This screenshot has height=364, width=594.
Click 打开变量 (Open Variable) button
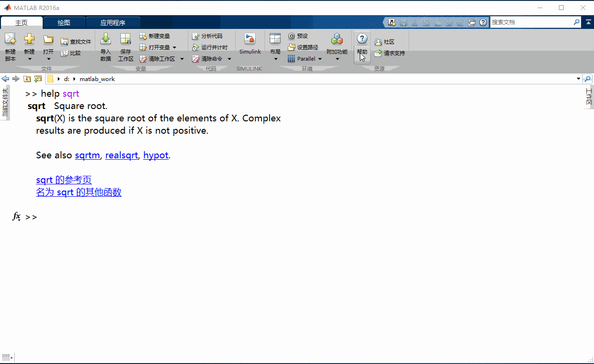(155, 47)
